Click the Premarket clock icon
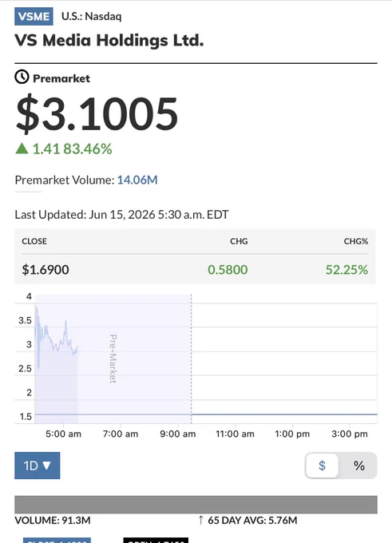Viewport: 392px width, 543px height. click(x=22, y=77)
